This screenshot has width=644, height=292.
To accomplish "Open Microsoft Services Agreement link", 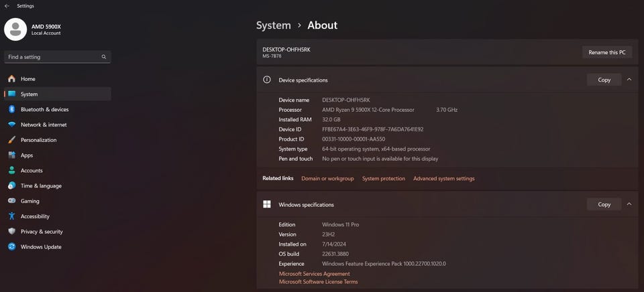I will tap(314, 274).
